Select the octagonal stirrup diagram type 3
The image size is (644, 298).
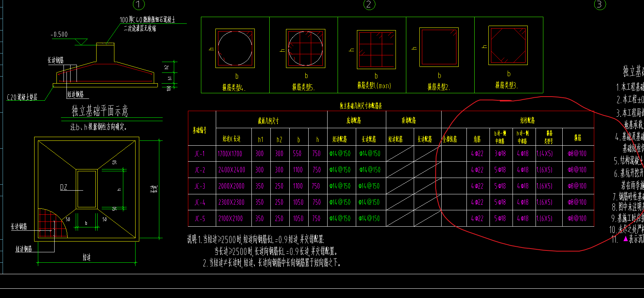pyautogui.click(x=508, y=45)
